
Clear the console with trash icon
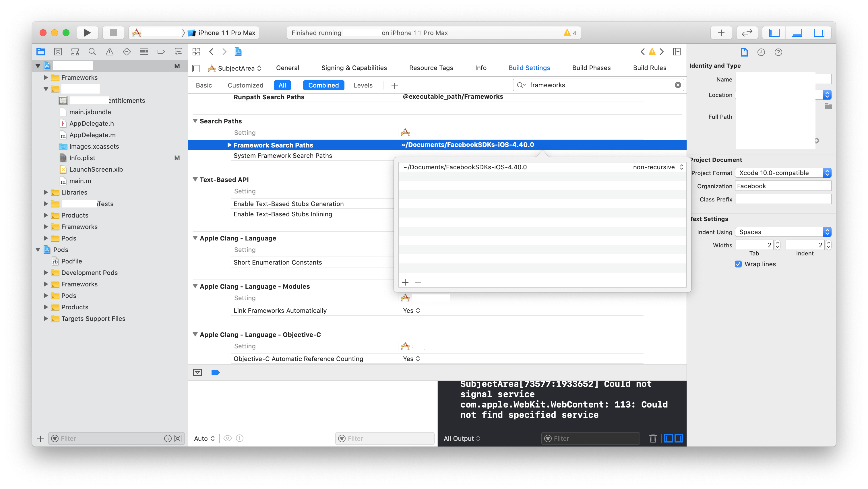pyautogui.click(x=653, y=438)
